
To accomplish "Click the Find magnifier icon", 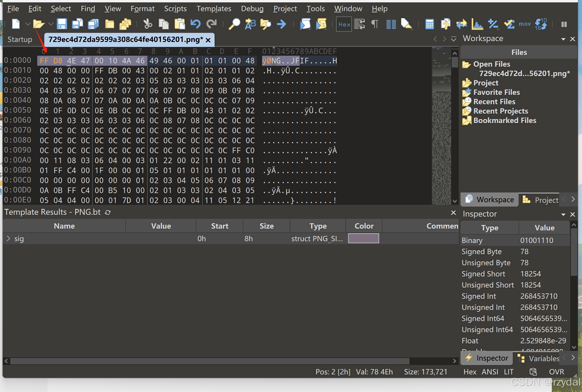I will click(x=234, y=24).
